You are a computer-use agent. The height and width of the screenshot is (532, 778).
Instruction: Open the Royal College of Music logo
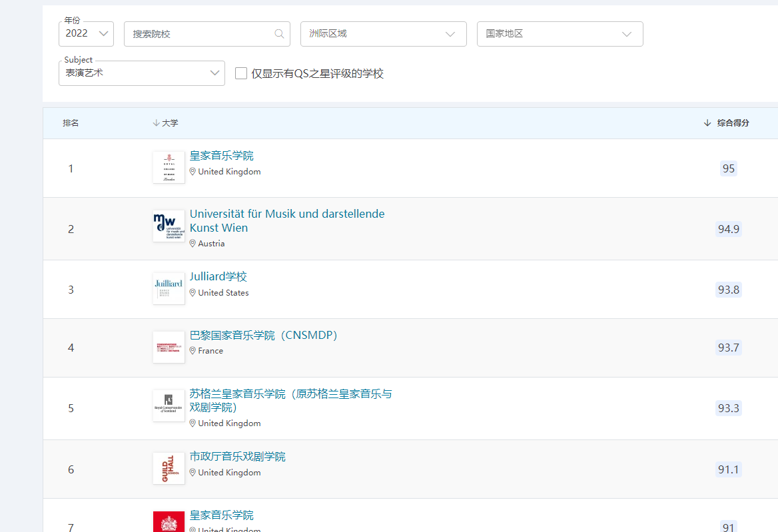click(x=169, y=168)
